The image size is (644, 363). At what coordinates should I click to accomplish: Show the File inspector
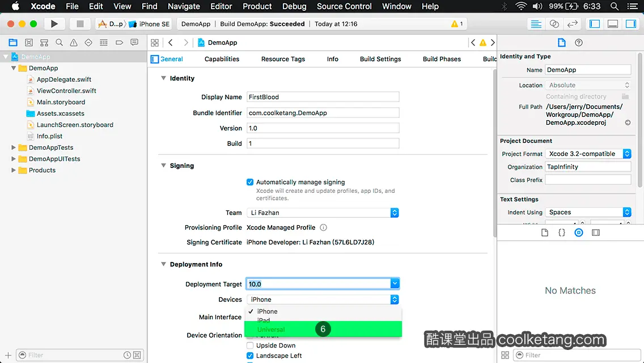[x=561, y=43]
